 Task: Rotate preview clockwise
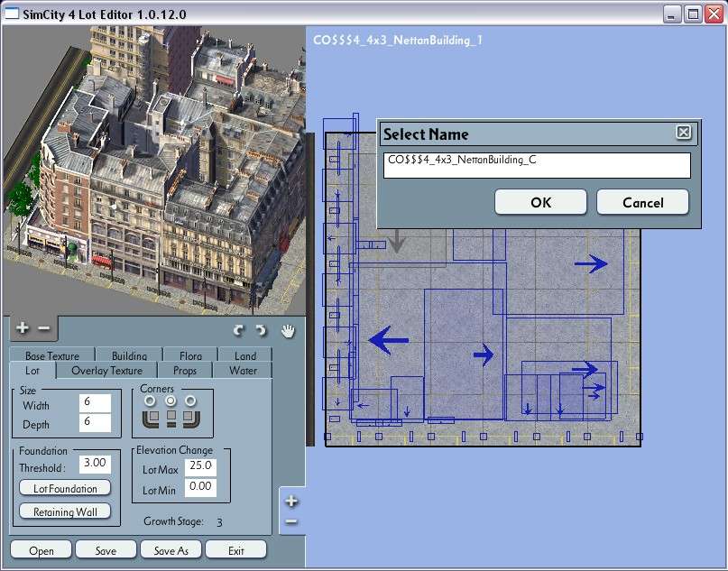[261, 330]
